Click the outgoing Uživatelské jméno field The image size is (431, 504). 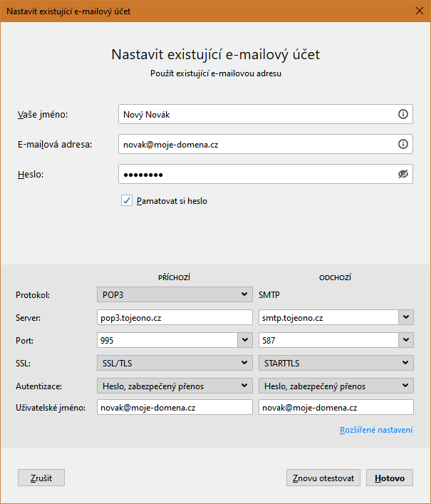point(336,407)
